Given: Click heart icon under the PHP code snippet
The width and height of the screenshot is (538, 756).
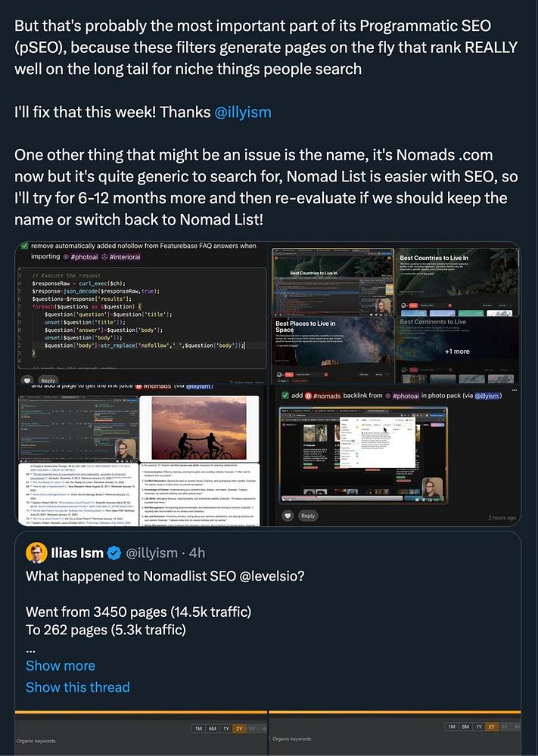Looking at the screenshot, I should 28,380.
